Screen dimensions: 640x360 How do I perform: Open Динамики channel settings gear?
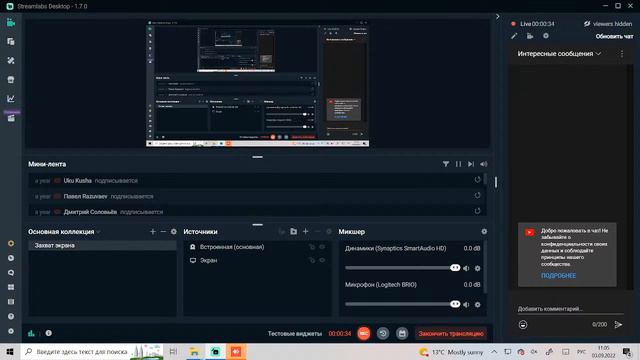click(x=478, y=268)
